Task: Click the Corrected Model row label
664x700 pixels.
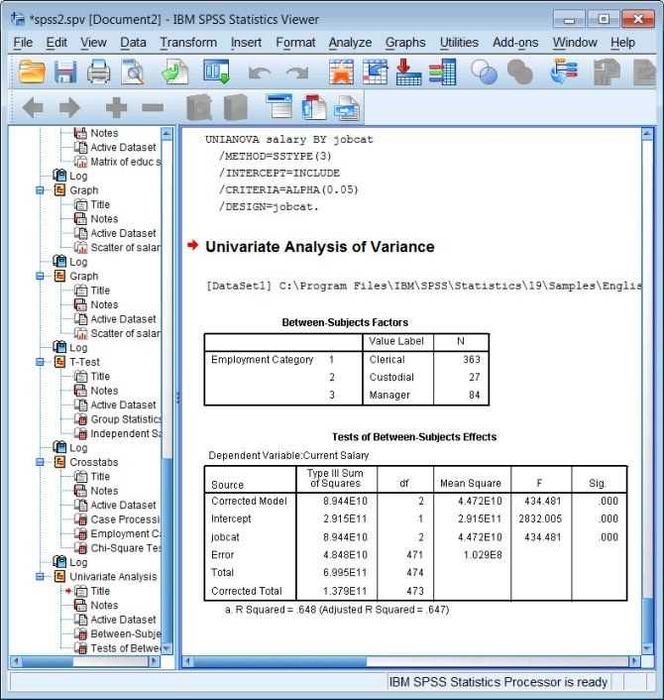Action: tap(249, 501)
